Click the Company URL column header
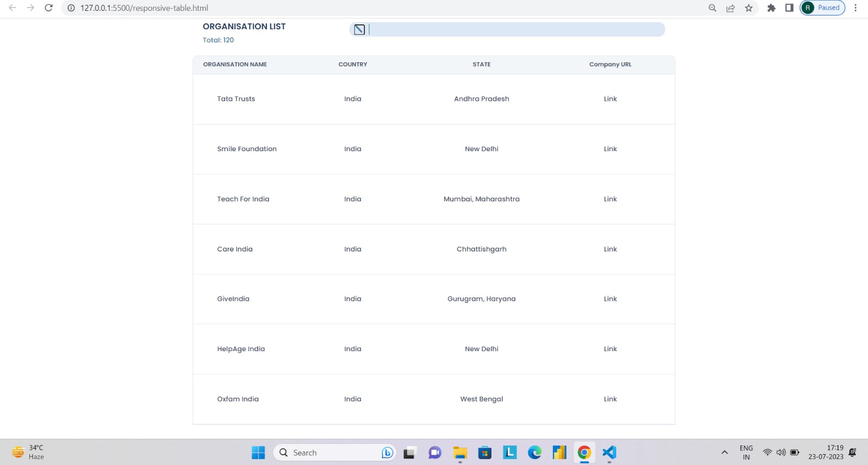The image size is (868, 465). click(610, 64)
